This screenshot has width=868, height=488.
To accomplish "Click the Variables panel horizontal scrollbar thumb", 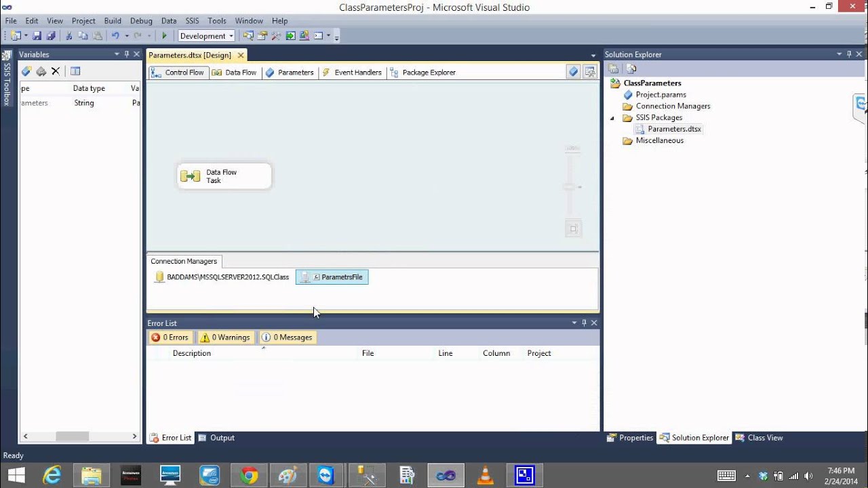I will [72, 436].
